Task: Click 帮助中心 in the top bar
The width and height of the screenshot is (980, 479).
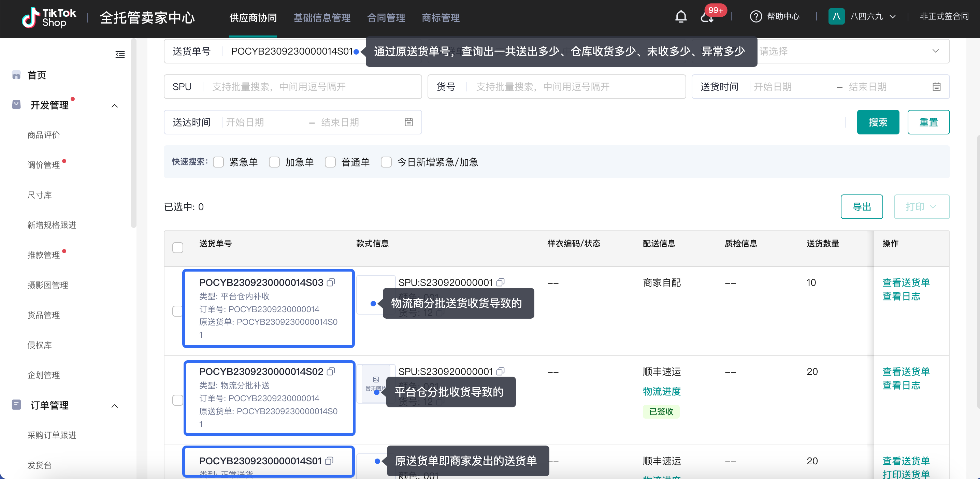Action: [x=783, y=16]
